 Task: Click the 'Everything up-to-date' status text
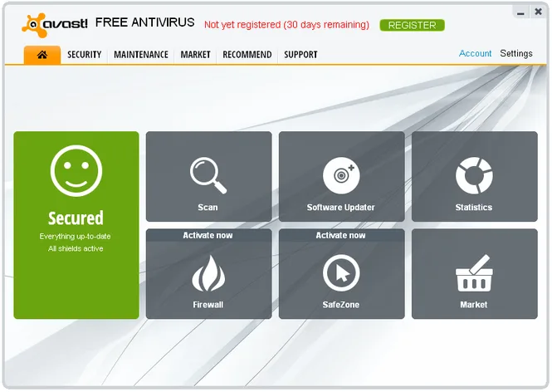tap(75, 237)
